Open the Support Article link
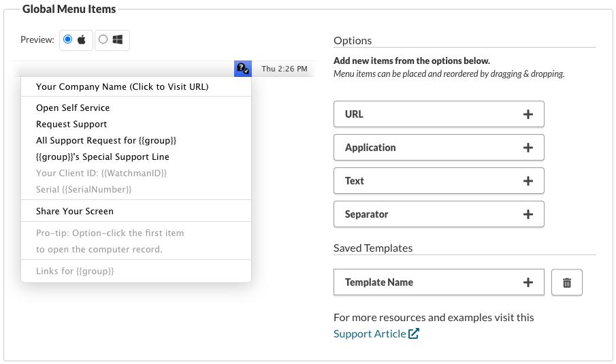This screenshot has width=616, height=364. coord(370,334)
